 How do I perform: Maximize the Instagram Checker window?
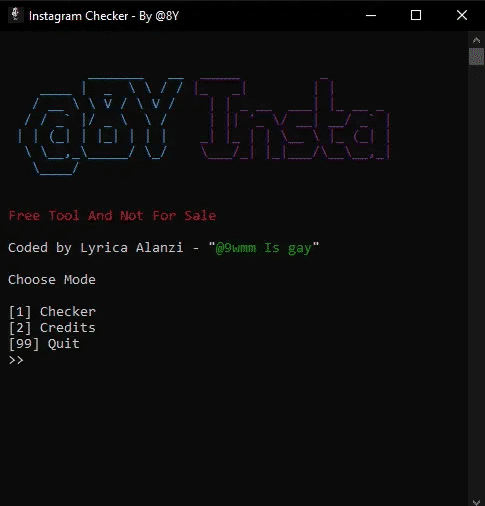pos(416,15)
